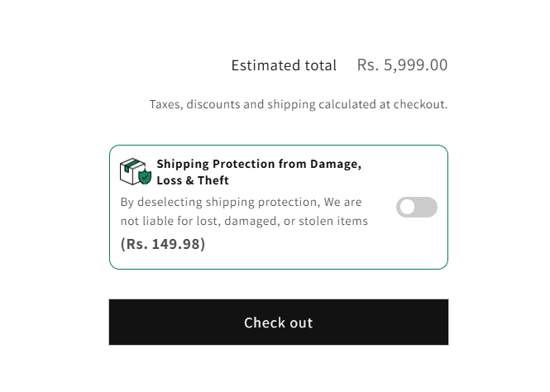Click the "Loss & Theft" title line
Viewport: 550px width, 392px height.
click(x=193, y=180)
